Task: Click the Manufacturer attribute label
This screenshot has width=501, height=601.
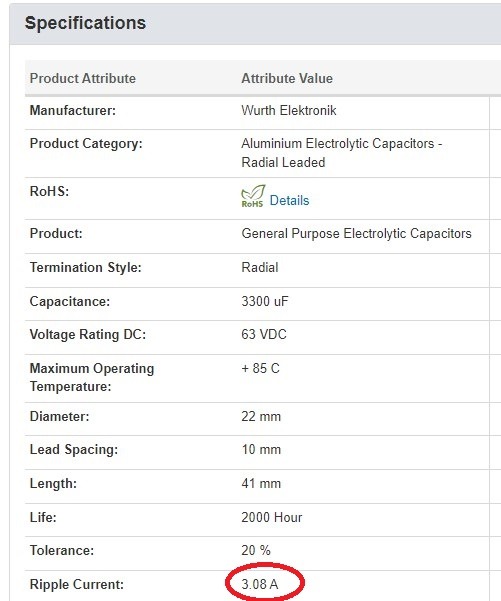Action: click(x=73, y=110)
